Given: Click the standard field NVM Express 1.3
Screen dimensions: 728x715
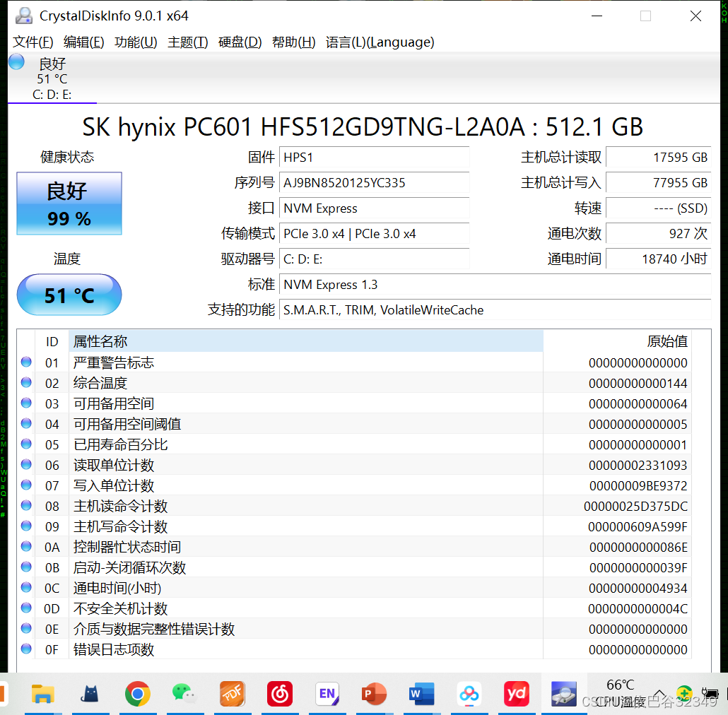Looking at the screenshot, I should point(495,285).
